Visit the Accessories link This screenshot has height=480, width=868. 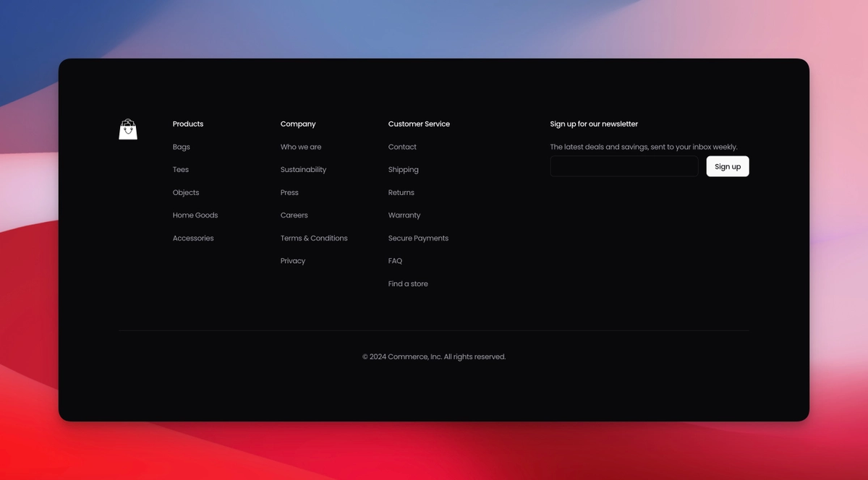click(x=193, y=238)
